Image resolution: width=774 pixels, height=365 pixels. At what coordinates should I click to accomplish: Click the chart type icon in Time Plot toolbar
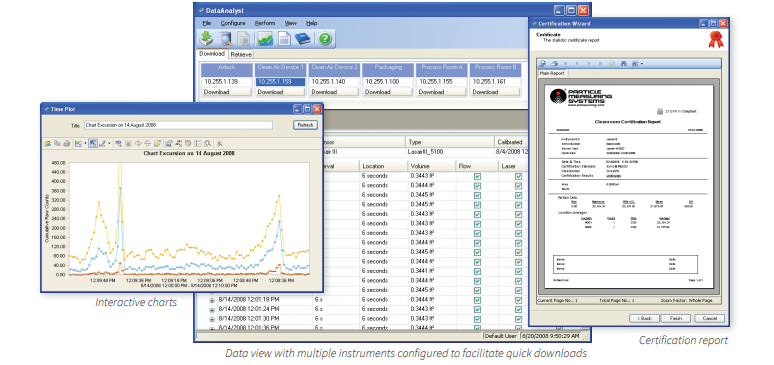pos(78,144)
